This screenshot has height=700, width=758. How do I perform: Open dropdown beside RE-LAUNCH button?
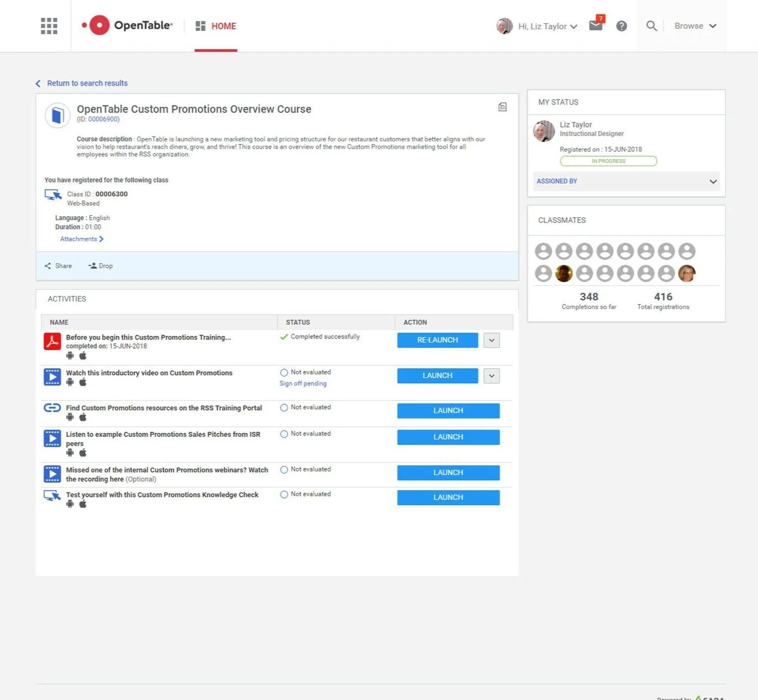[x=492, y=340]
